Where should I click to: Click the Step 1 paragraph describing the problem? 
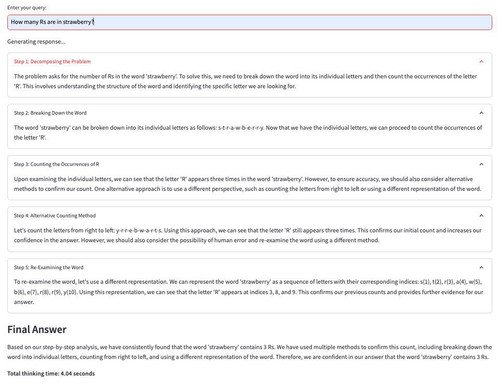coord(245,81)
